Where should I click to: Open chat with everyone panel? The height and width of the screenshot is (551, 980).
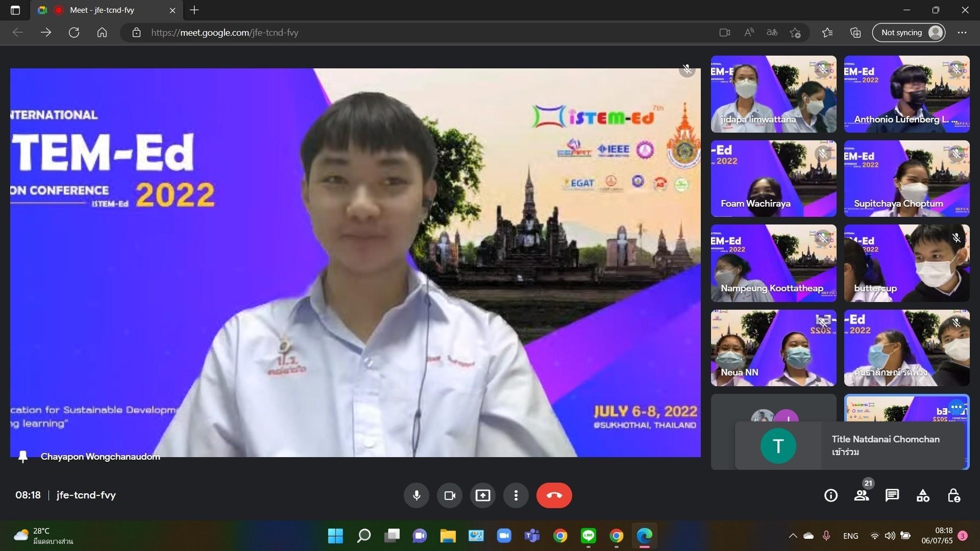point(892,495)
